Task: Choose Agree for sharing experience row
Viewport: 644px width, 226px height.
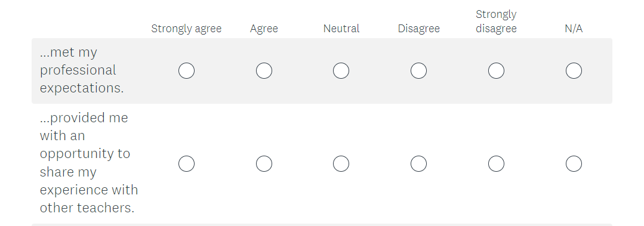Action: pyautogui.click(x=264, y=163)
